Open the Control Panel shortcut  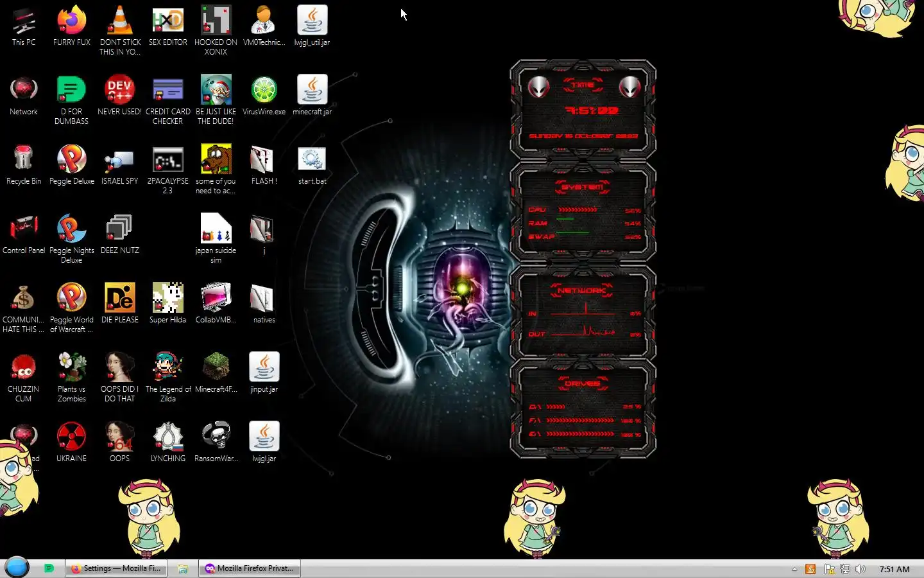tap(24, 234)
